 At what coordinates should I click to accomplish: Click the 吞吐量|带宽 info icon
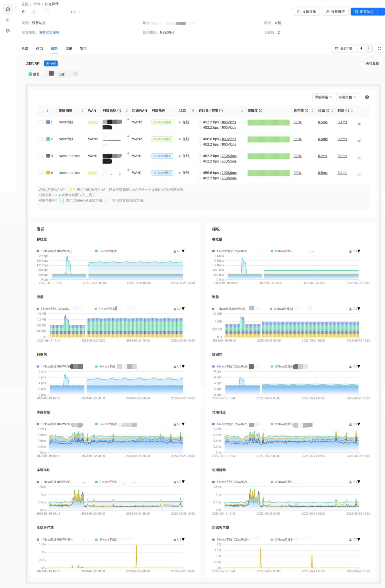click(221, 111)
